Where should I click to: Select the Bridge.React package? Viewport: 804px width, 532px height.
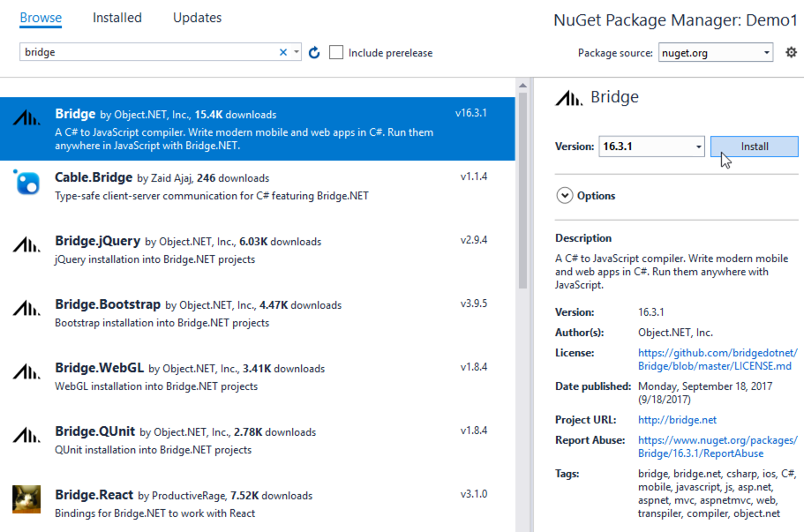[258, 505]
